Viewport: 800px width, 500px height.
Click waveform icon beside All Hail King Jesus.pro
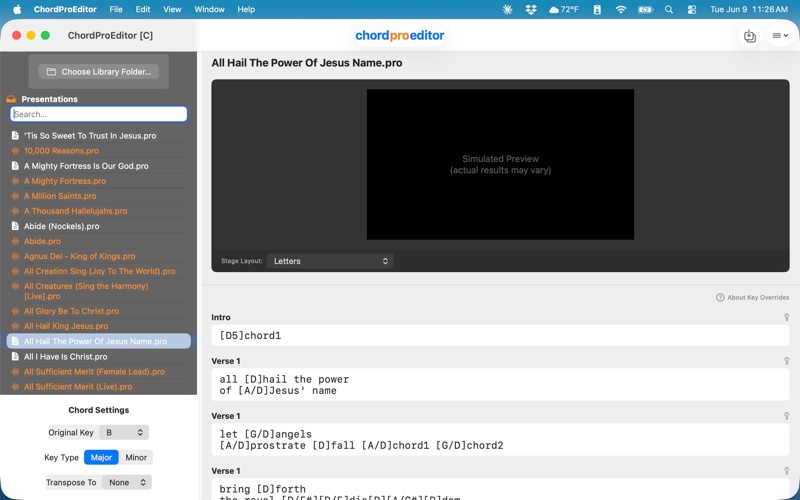point(15,326)
